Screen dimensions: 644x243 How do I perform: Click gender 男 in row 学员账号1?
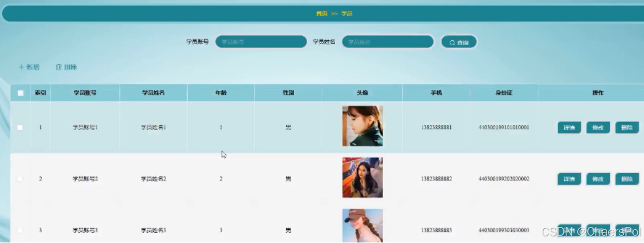pos(288,127)
